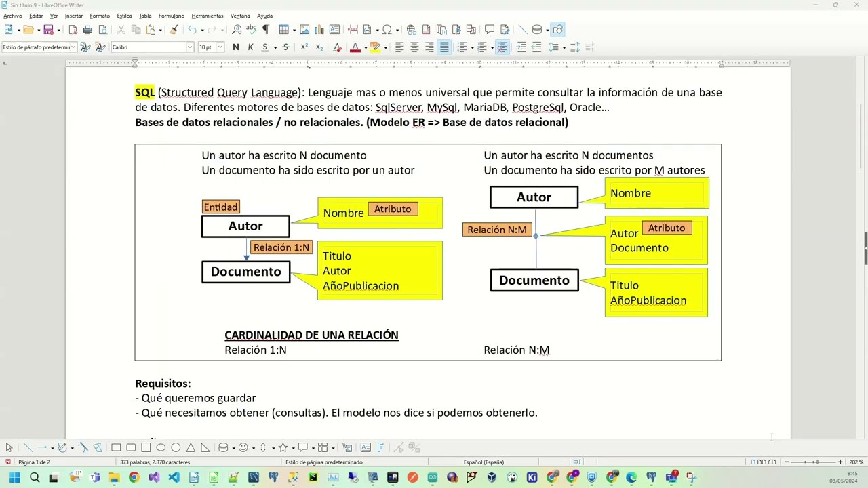Toggle Strikethrough formatting
The image size is (868, 488).
click(285, 47)
